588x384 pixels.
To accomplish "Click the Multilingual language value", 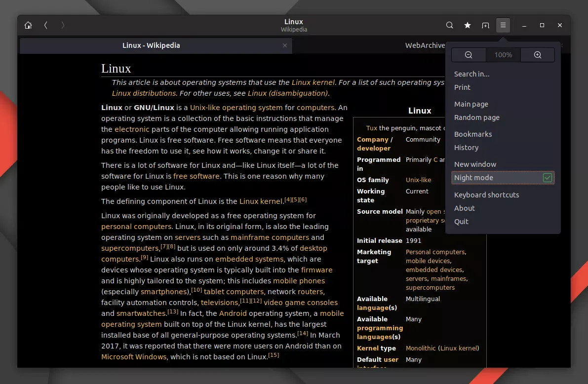I will [x=423, y=299].
